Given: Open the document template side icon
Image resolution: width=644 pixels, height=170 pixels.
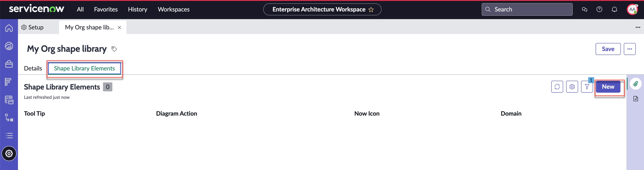Looking at the screenshot, I should pyautogui.click(x=636, y=99).
